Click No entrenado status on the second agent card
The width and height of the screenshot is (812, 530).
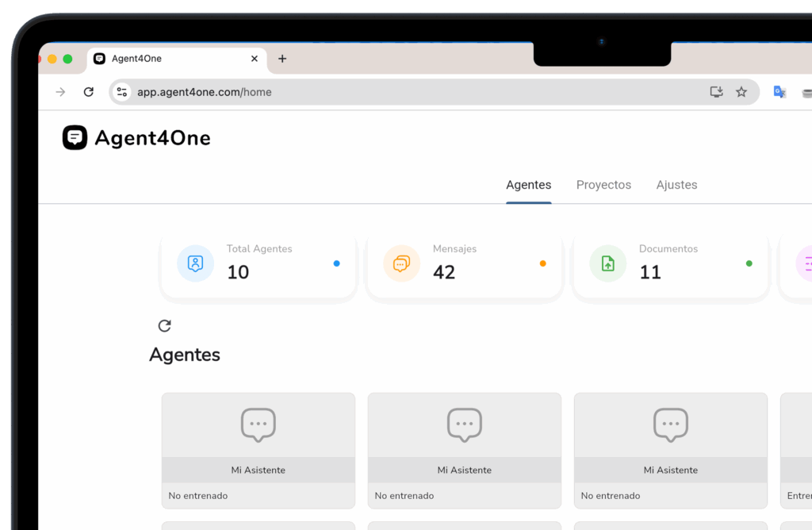pyautogui.click(x=404, y=496)
